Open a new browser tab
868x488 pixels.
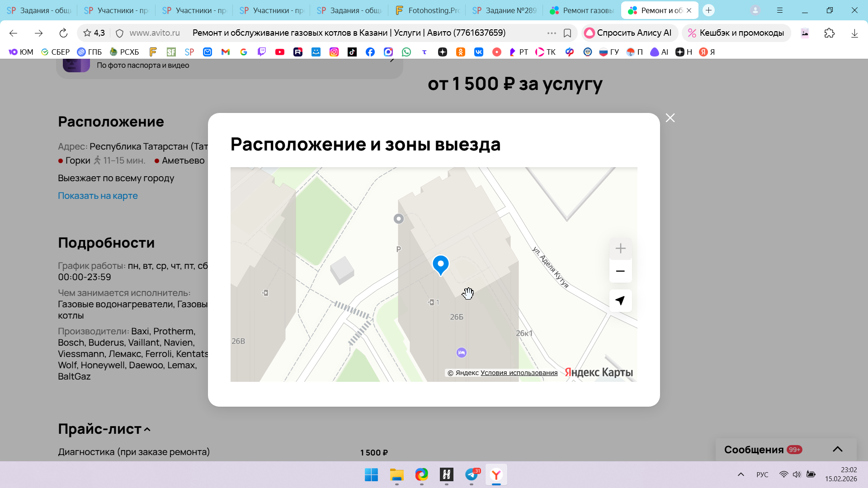(708, 10)
